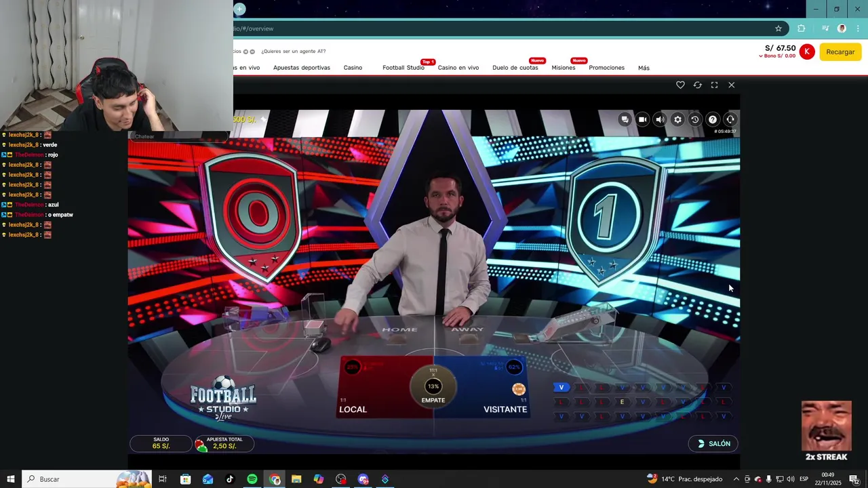Click the E result in the scoreboard
Screen dimensions: 868x488
pyautogui.click(x=622, y=402)
